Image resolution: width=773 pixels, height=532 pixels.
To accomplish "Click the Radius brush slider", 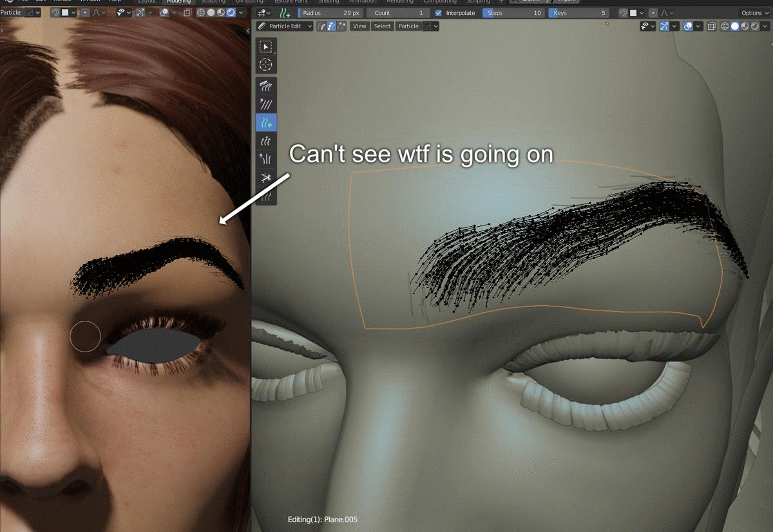I will click(x=331, y=13).
